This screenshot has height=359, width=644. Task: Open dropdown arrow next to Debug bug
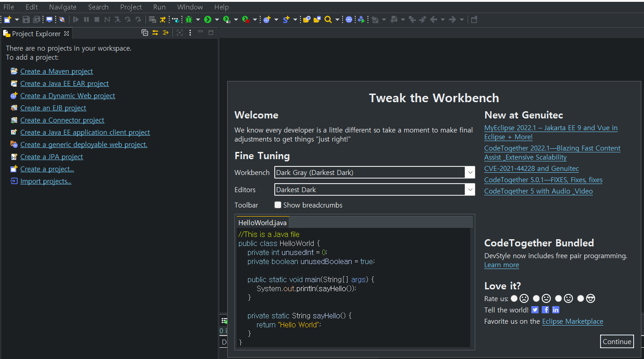[198, 19]
